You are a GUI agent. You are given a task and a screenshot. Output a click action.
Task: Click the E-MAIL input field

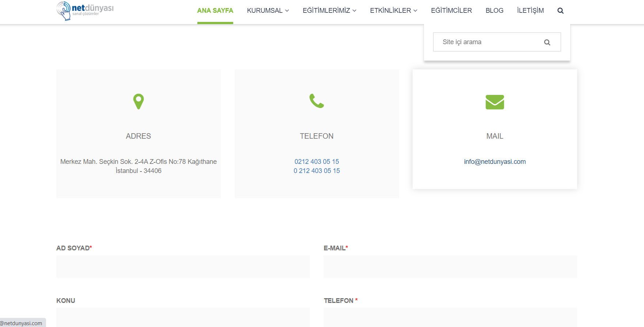(x=450, y=266)
